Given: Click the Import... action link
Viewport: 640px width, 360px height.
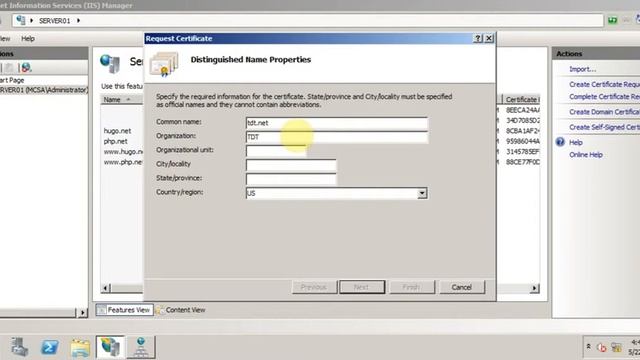Looking at the screenshot, I should pyautogui.click(x=582, y=69).
